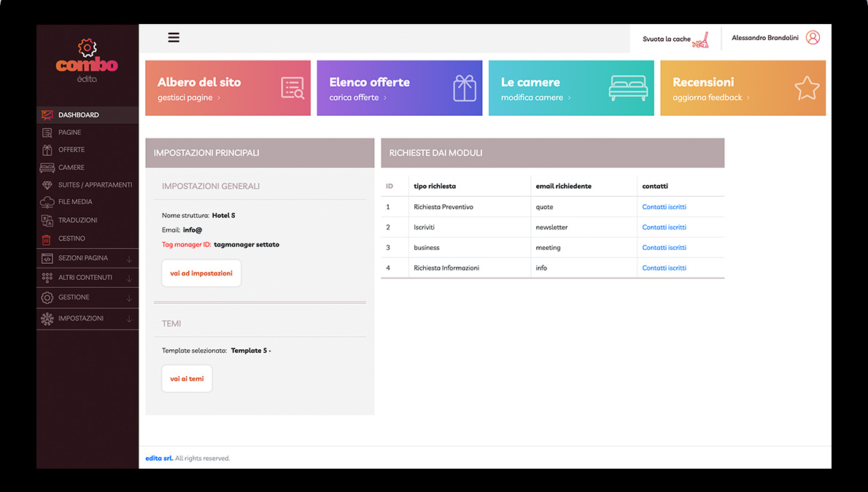Screen dimensions: 868x492
Task: Click the Offerte gift icon in sidebar
Action: pos(47,150)
